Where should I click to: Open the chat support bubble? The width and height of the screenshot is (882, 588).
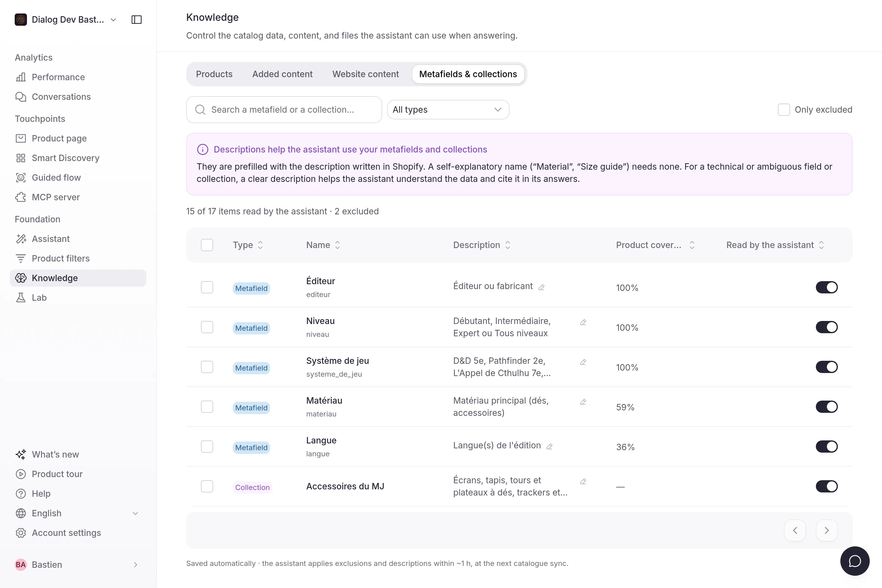[855, 561]
